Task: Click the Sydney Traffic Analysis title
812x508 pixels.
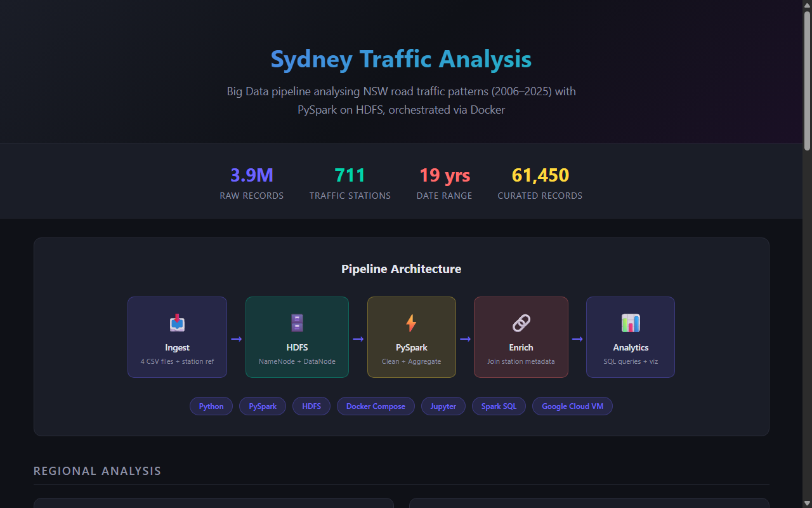Action: point(401,59)
